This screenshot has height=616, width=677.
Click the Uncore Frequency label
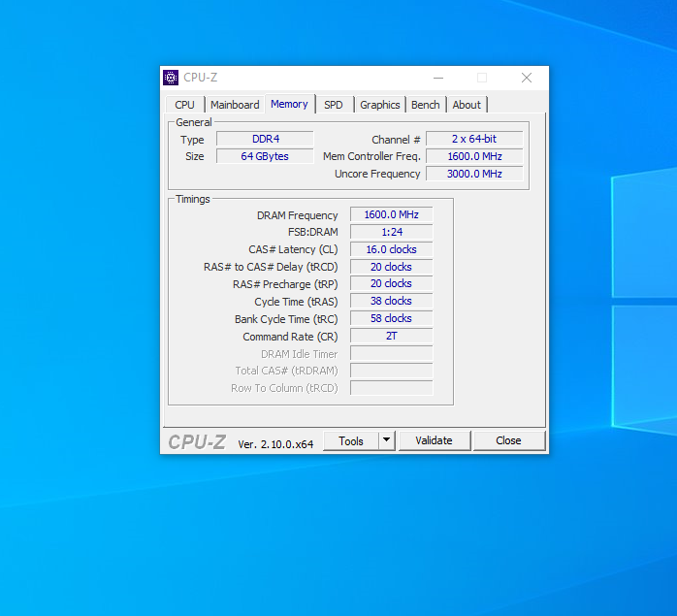tap(377, 174)
